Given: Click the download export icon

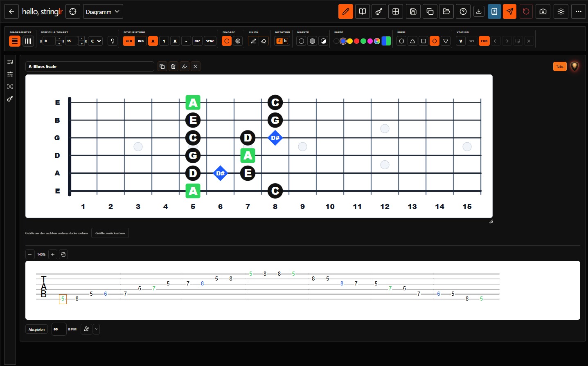Looking at the screenshot, I should pos(479,11).
